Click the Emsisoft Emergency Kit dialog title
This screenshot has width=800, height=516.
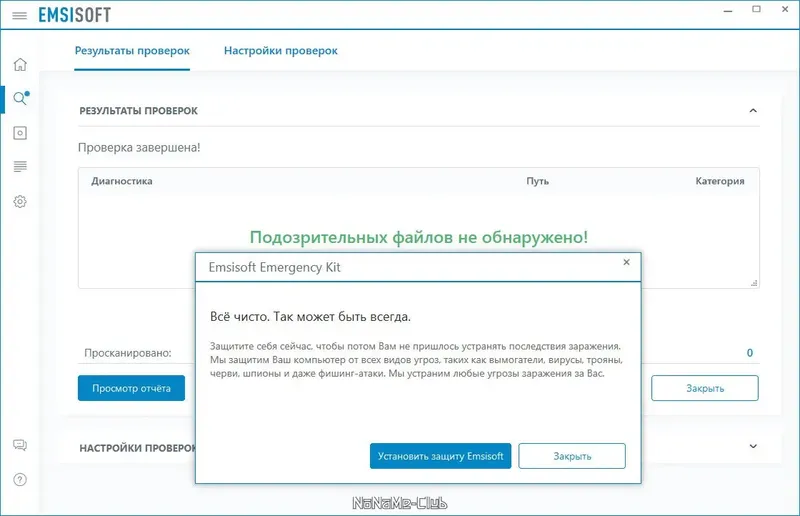pos(274,267)
